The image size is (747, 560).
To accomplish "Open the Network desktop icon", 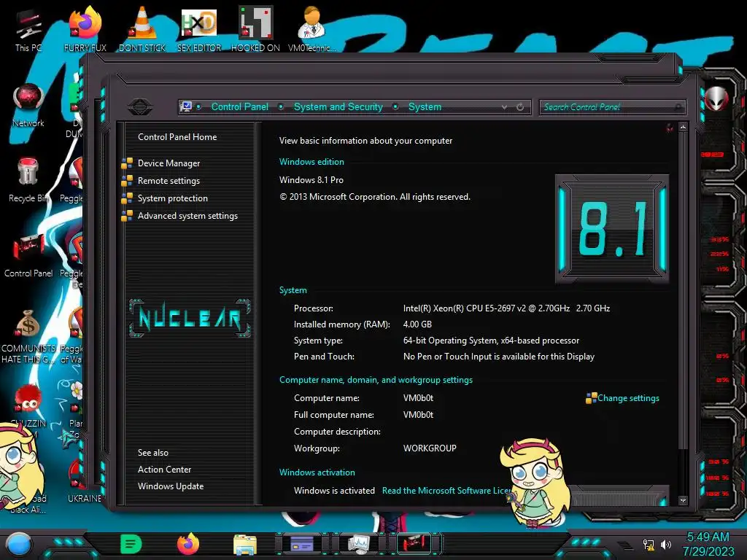I will point(28,106).
